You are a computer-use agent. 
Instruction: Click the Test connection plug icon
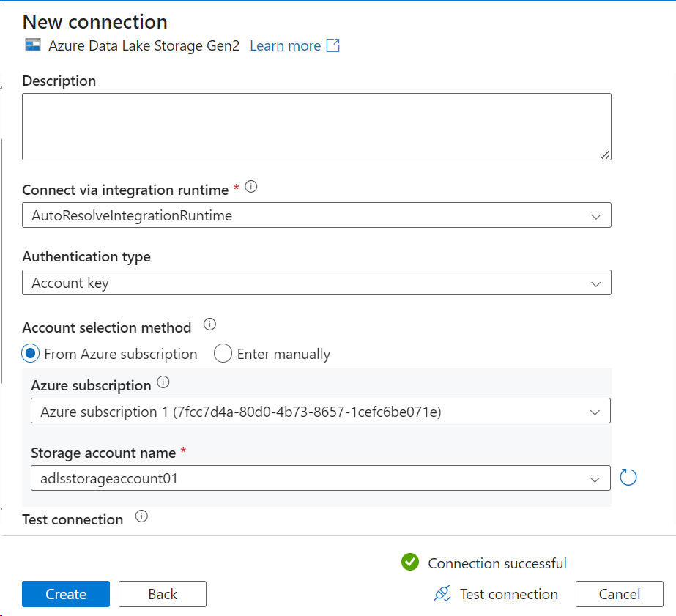click(442, 594)
